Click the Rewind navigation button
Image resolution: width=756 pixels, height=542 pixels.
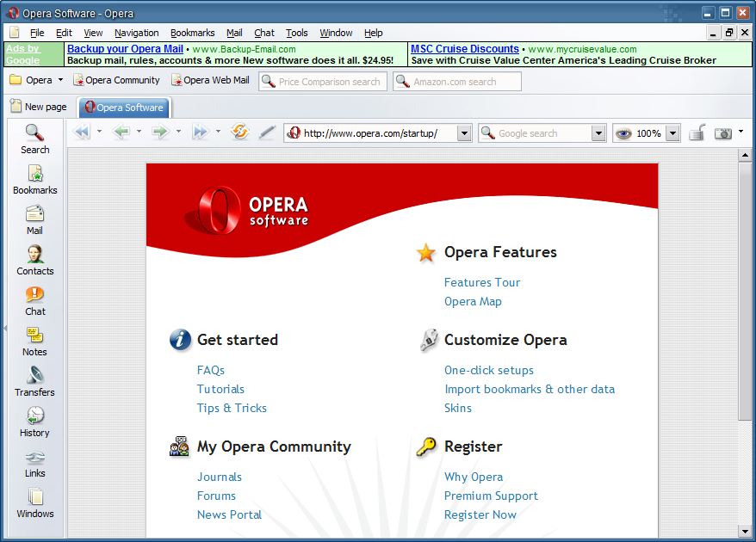click(x=82, y=132)
